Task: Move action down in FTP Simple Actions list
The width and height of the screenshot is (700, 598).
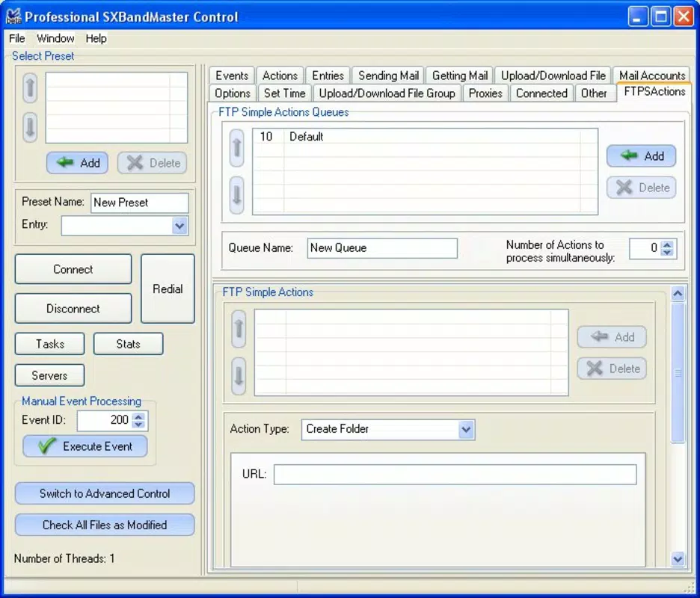Action: coord(239,376)
